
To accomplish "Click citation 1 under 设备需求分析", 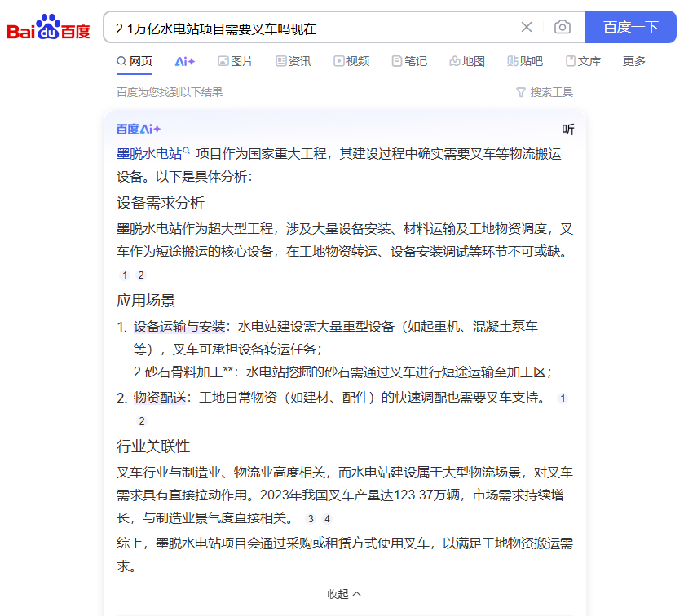I will 125,275.
